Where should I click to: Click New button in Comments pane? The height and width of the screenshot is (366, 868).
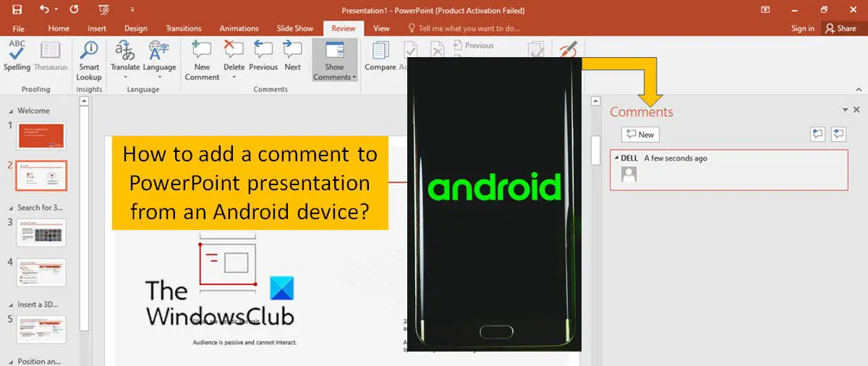click(640, 134)
